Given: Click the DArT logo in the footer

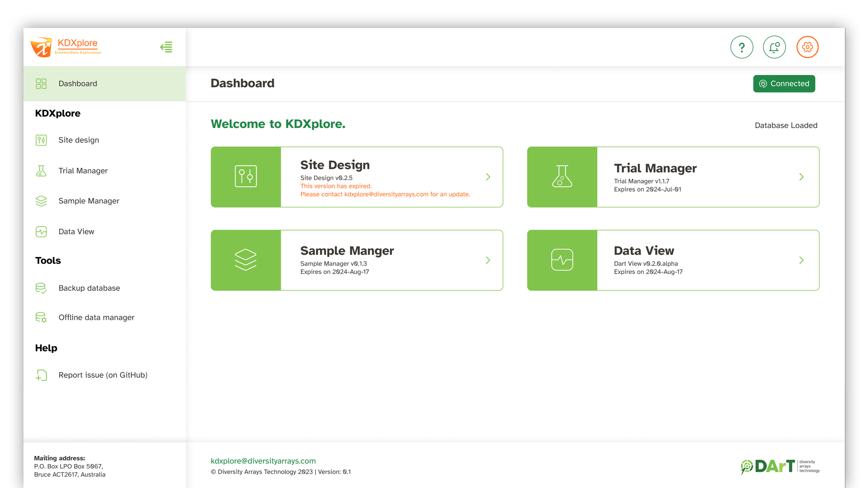Looking at the screenshot, I should pyautogui.click(x=780, y=466).
